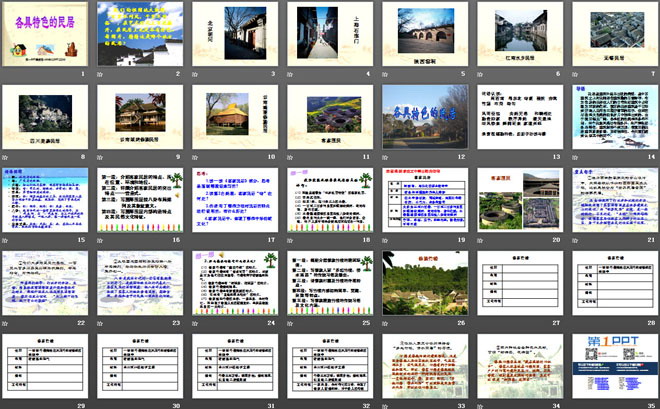Select slide 27 with the empty table

(x=517, y=284)
